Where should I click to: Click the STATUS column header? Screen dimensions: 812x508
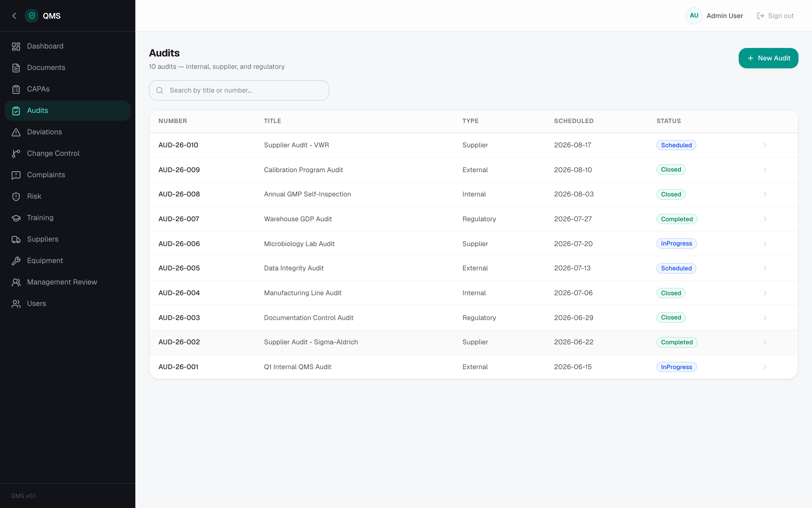pyautogui.click(x=668, y=121)
